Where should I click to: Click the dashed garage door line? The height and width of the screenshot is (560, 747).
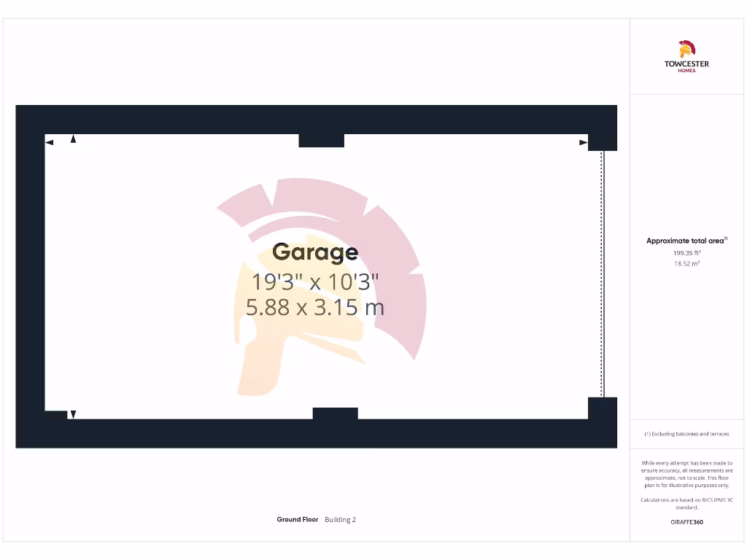[x=603, y=273]
